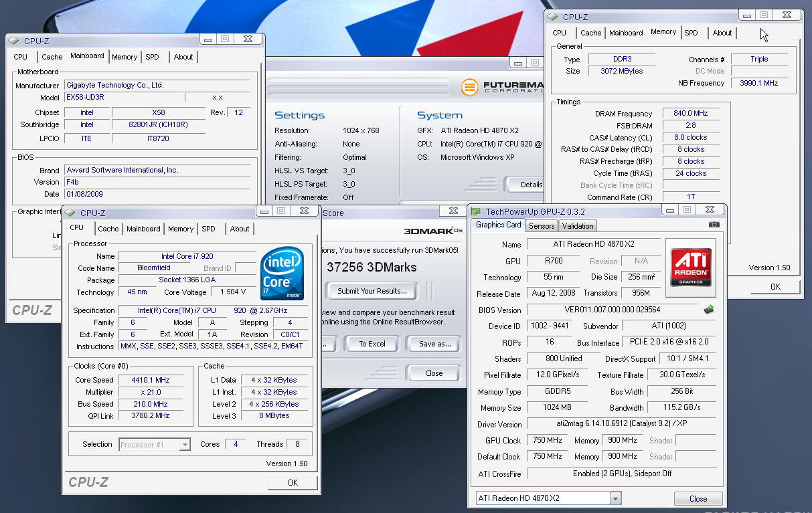The height and width of the screenshot is (513, 812).
Task: Open Cache tab in the CPU-Z motherboard window
Action: pos(52,57)
